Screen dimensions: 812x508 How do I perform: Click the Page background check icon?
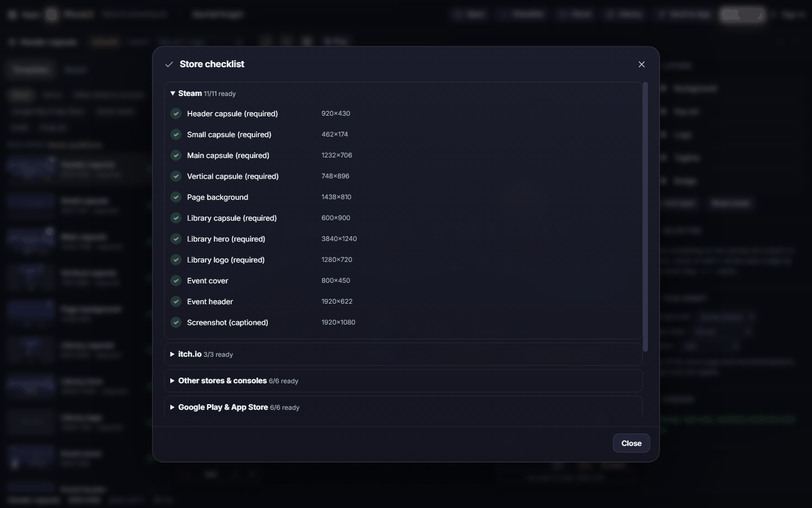tap(176, 197)
